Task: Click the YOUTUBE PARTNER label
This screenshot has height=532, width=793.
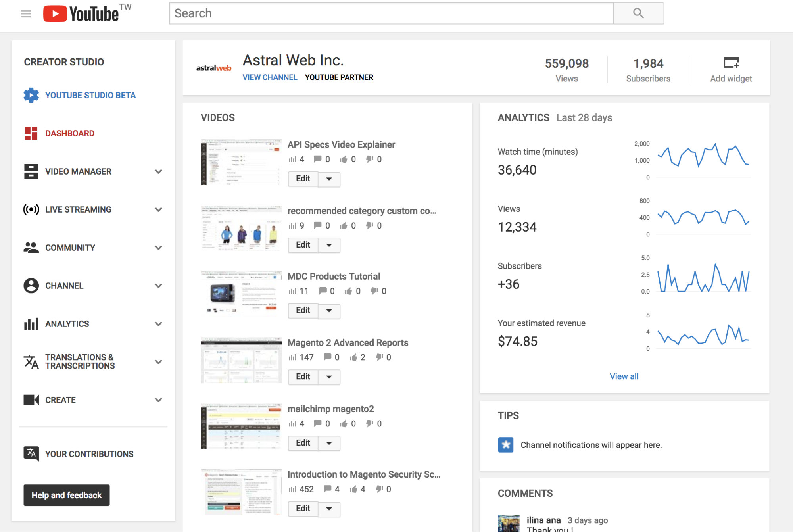Action: (x=339, y=77)
